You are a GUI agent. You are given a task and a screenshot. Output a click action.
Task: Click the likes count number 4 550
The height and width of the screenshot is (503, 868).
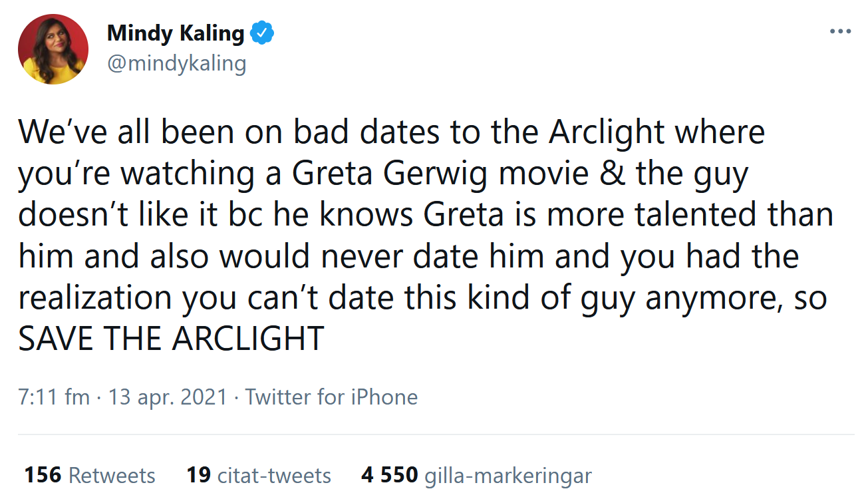pos(390,475)
